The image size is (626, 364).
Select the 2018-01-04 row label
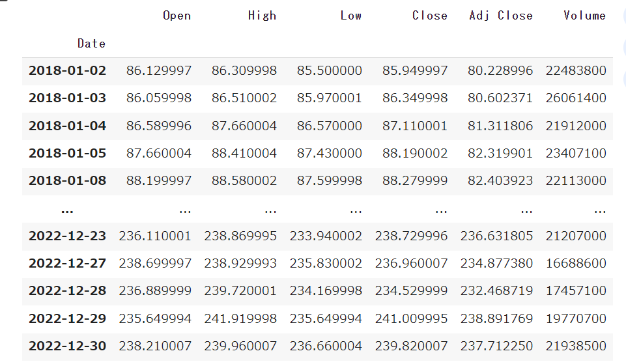click(x=68, y=126)
